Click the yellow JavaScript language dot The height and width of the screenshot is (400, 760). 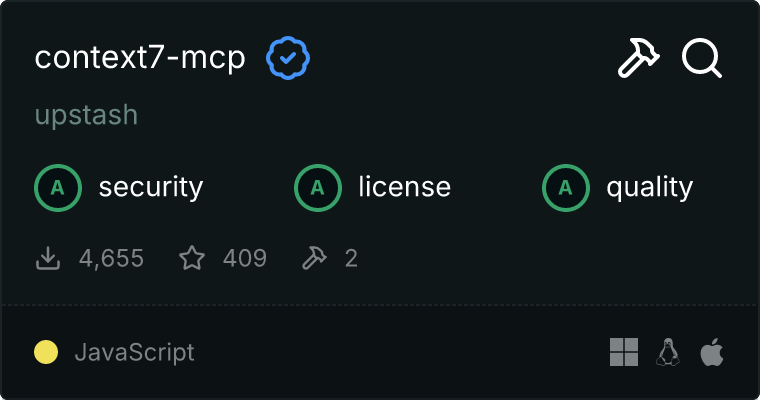46,352
